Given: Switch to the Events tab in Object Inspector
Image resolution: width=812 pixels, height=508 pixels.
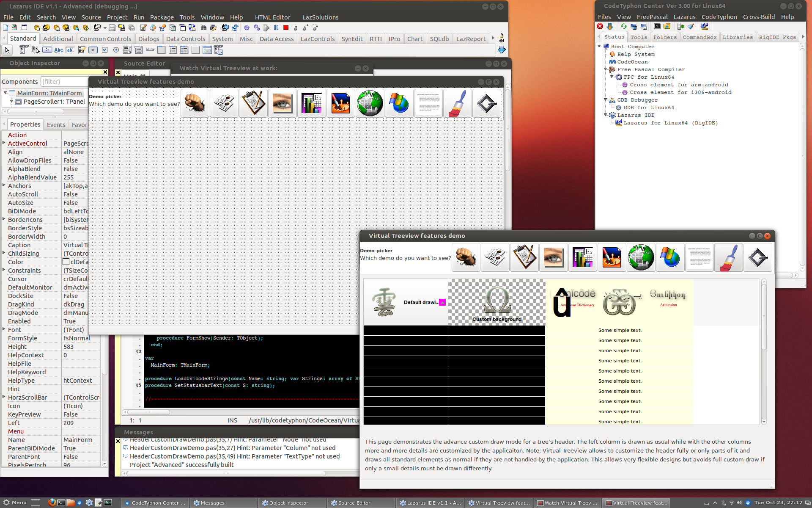Looking at the screenshot, I should point(56,124).
